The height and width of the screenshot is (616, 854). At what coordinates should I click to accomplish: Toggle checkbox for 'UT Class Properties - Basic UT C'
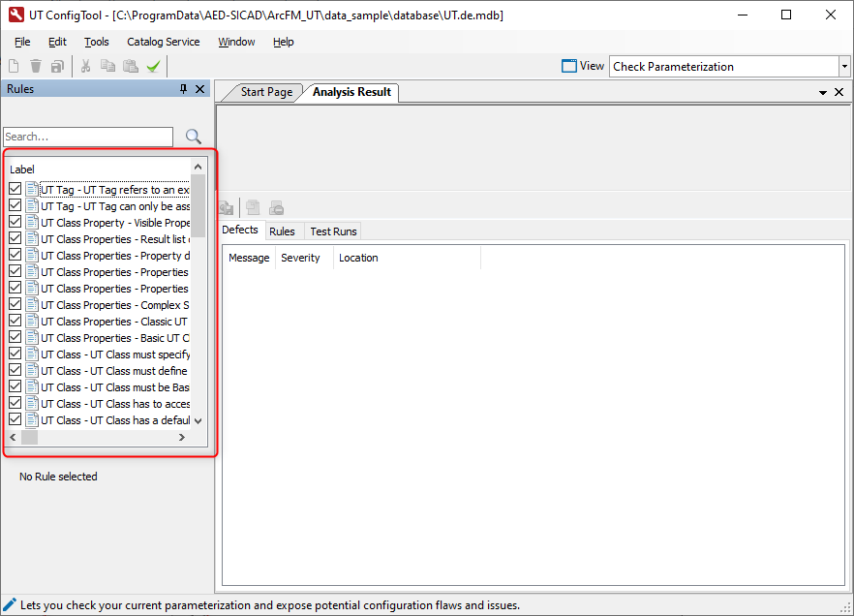click(15, 337)
